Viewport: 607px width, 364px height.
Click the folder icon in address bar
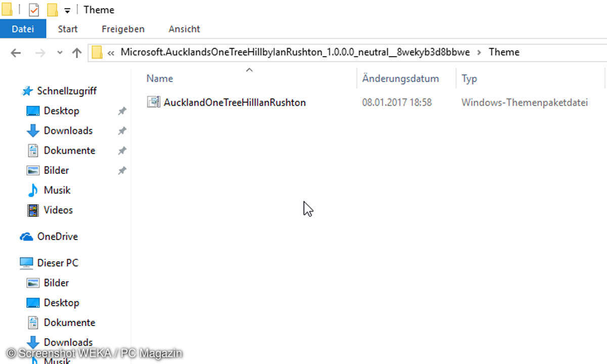97,52
